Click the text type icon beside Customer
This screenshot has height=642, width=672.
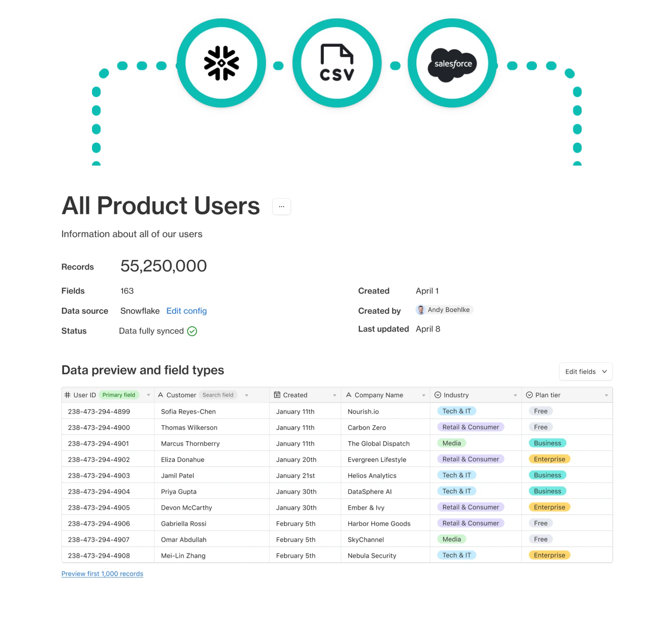pyautogui.click(x=160, y=395)
